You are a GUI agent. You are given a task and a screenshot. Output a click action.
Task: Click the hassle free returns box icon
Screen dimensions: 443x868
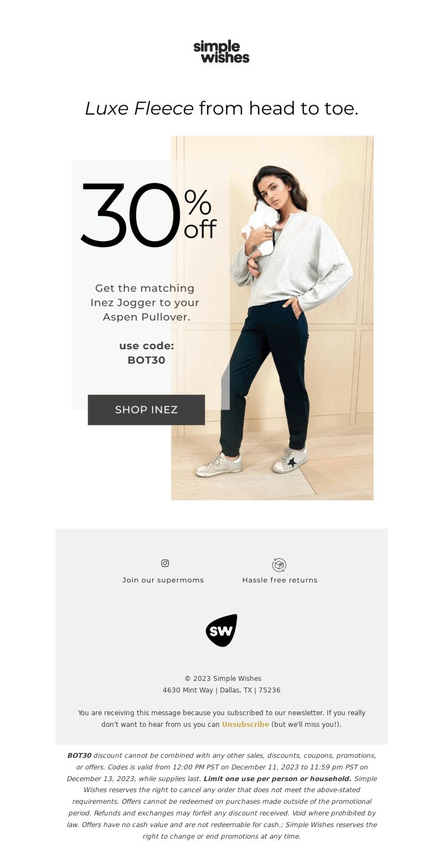(279, 565)
